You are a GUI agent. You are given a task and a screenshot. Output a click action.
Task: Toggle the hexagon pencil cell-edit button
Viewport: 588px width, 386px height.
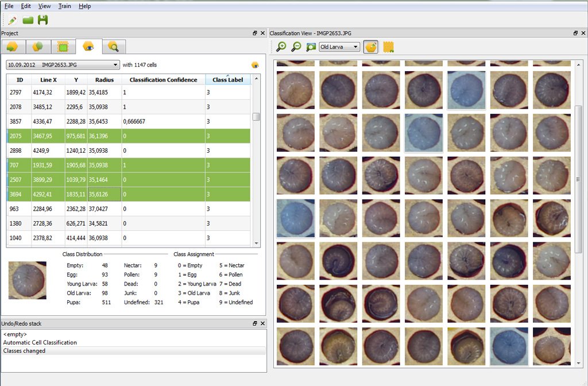pos(371,47)
